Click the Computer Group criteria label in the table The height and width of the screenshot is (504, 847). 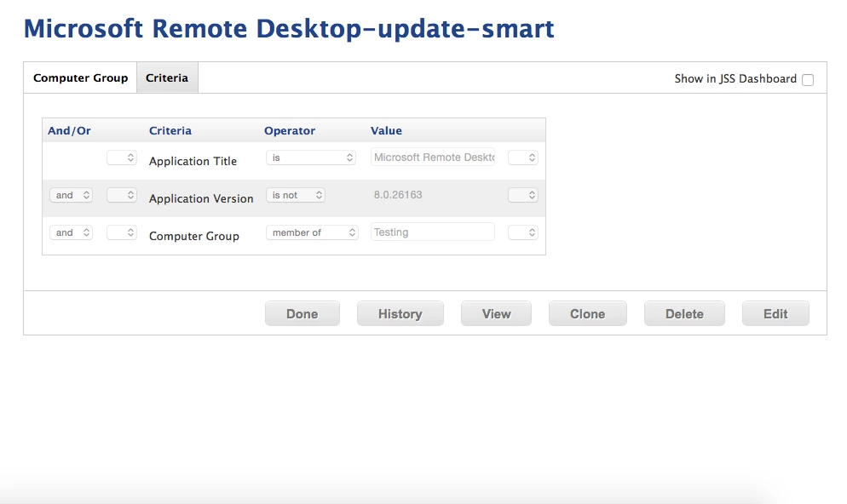click(x=194, y=236)
